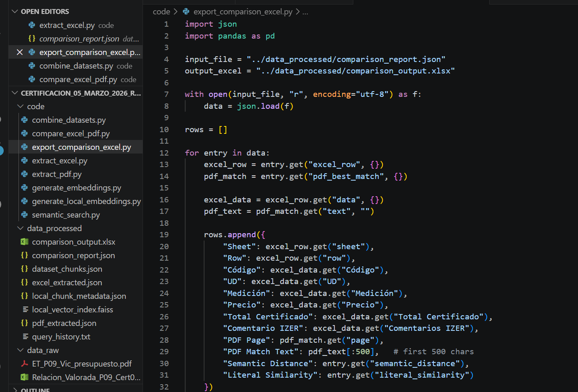The image size is (578, 392).
Task: Click the query_history.txt text file icon
Action: coord(25,337)
